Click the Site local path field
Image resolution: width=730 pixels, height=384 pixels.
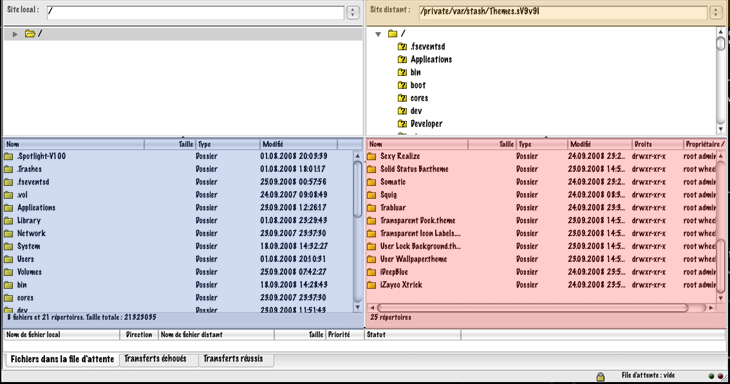tap(196, 13)
